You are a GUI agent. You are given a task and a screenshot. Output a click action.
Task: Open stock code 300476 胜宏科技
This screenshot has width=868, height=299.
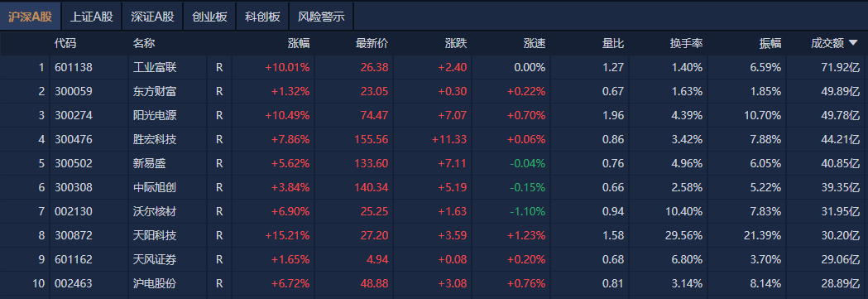pos(74,139)
